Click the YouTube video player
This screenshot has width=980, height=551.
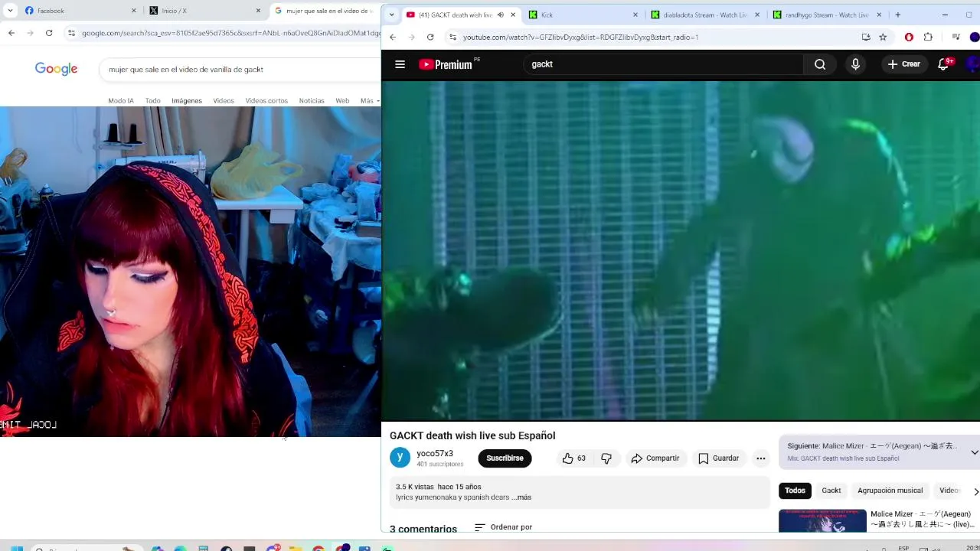(x=681, y=251)
